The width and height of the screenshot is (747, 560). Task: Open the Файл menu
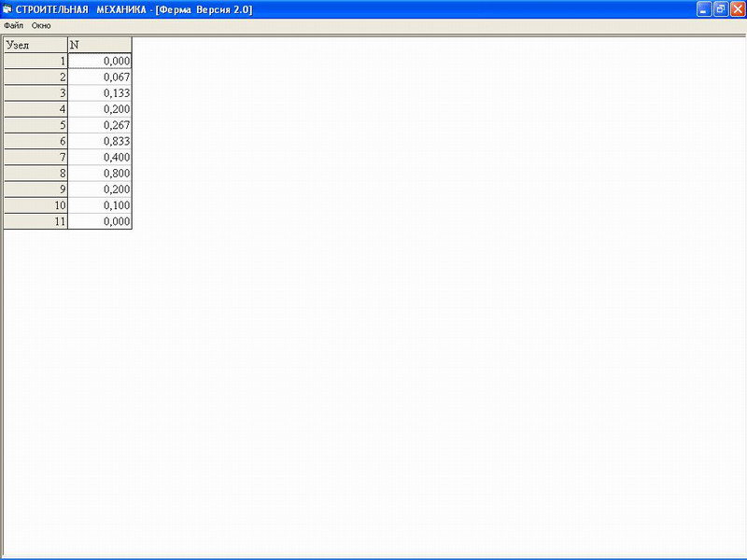[x=13, y=26]
